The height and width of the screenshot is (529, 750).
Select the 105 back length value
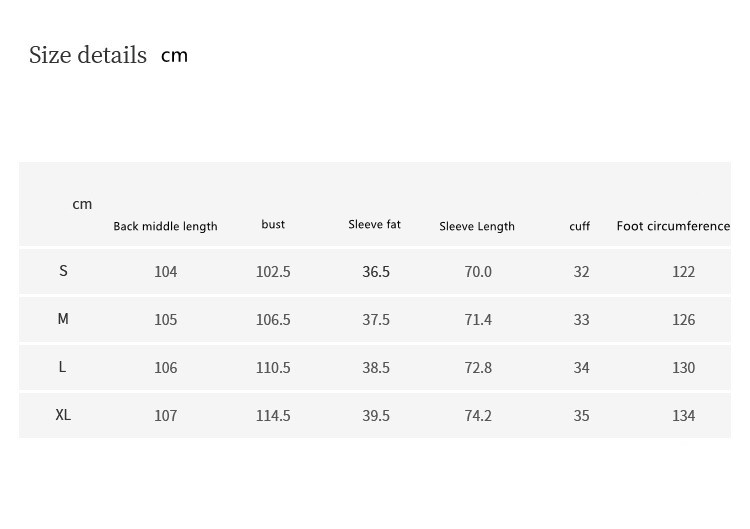[x=166, y=320]
